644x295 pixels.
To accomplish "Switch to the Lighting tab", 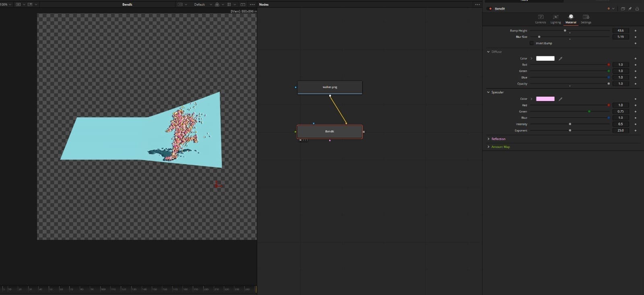I will click(x=556, y=19).
